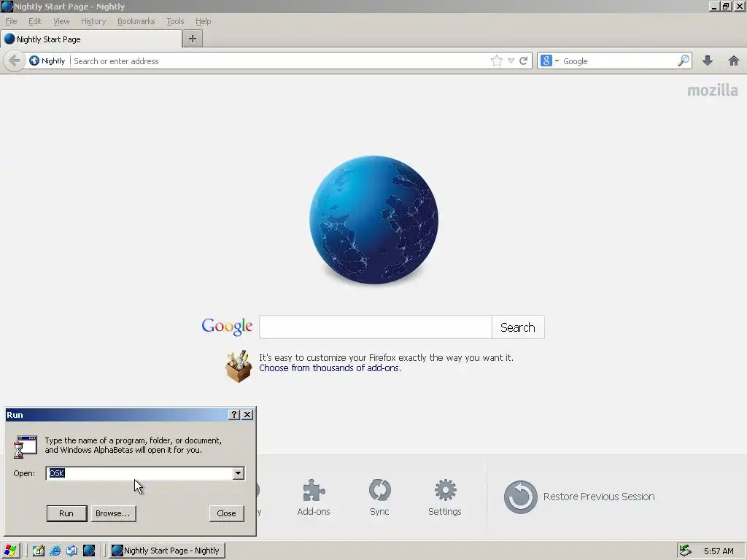Open the History menu
Image resolution: width=747 pixels, height=560 pixels.
93,21
